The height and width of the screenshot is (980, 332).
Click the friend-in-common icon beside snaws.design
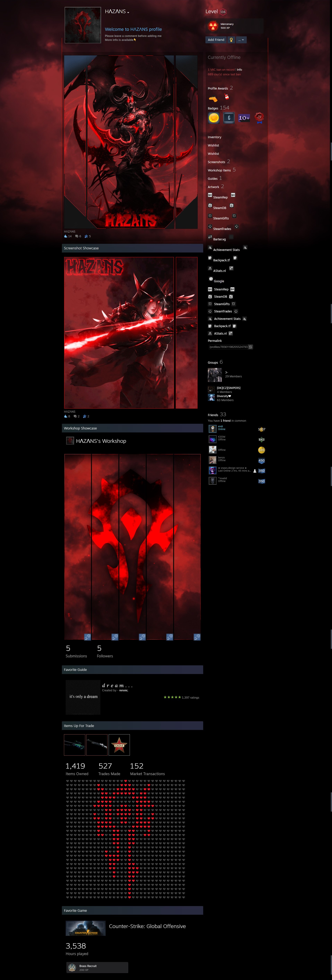coord(255,471)
